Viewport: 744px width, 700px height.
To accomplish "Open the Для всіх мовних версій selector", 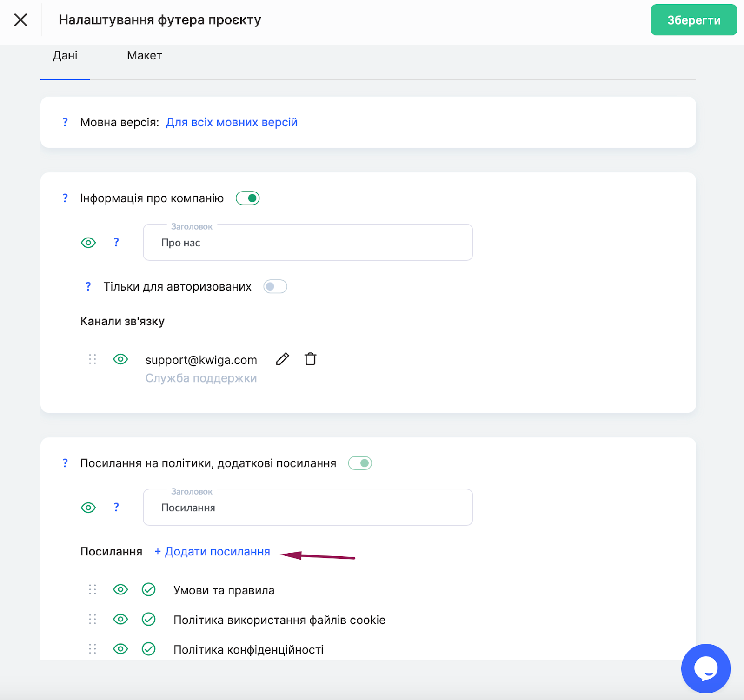I will point(232,122).
